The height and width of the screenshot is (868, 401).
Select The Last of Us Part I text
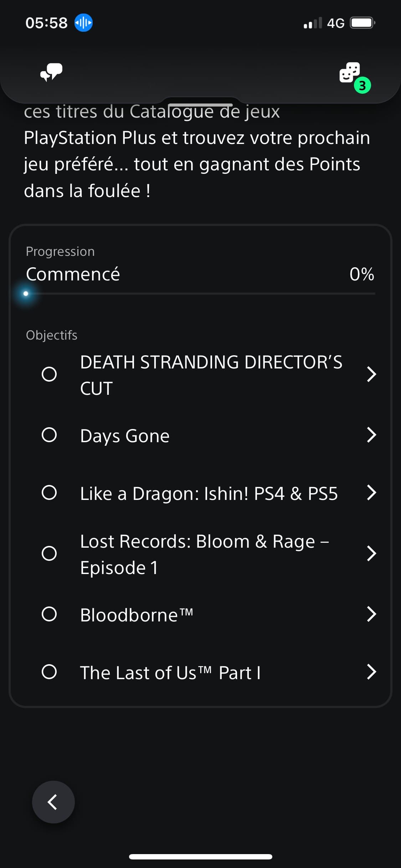[x=170, y=673]
